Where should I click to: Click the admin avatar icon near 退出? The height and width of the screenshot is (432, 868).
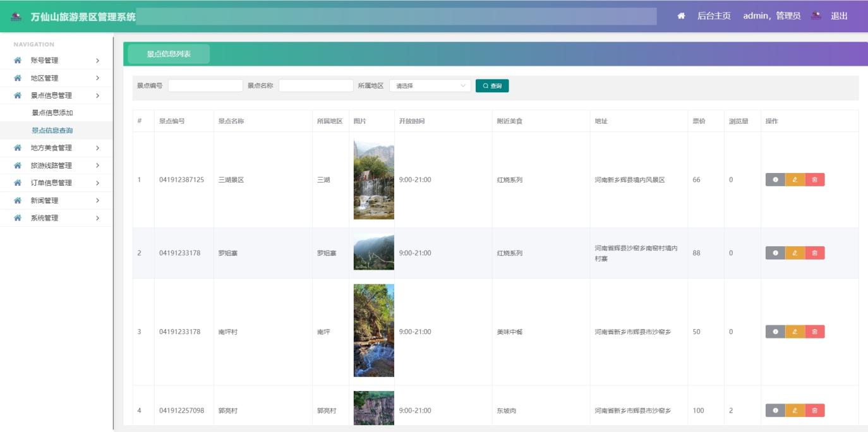[814, 15]
